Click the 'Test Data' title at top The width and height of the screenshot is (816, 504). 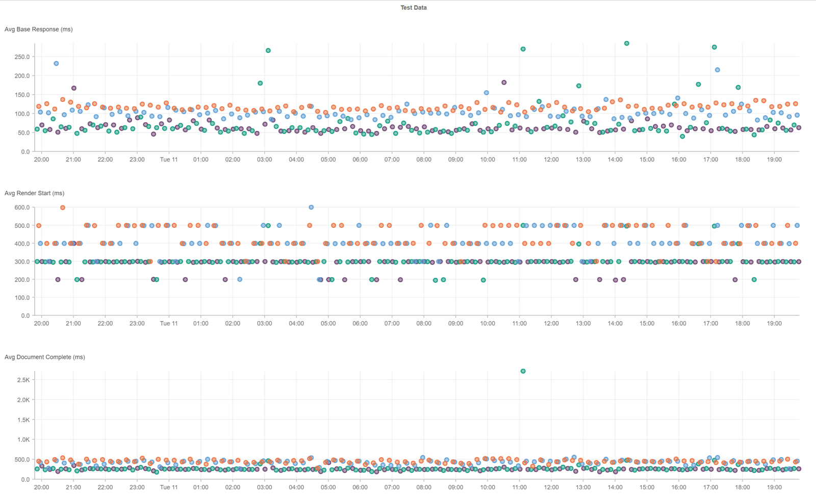tap(413, 8)
